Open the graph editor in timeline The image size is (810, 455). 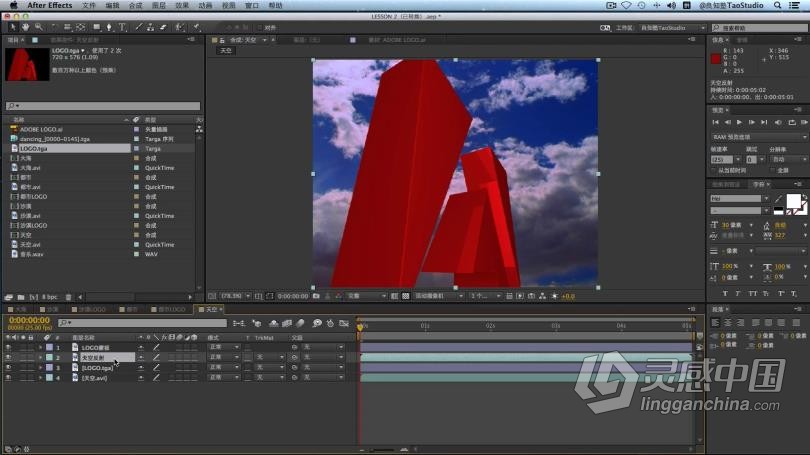click(344, 323)
